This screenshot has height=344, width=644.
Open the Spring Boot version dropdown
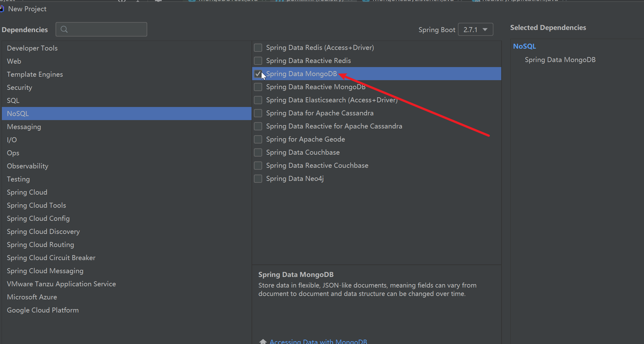[x=475, y=30]
